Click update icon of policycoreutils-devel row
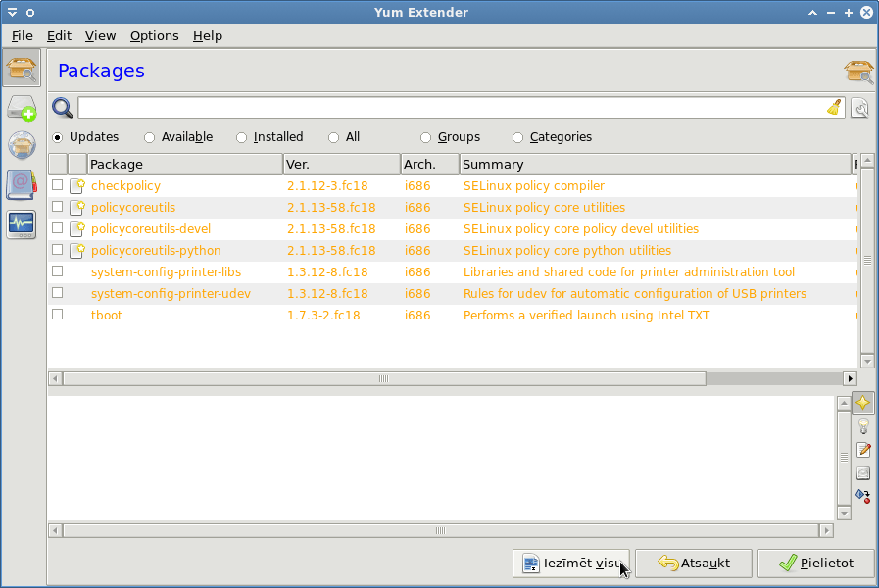Viewport: 879px width, 588px height. coord(76,228)
